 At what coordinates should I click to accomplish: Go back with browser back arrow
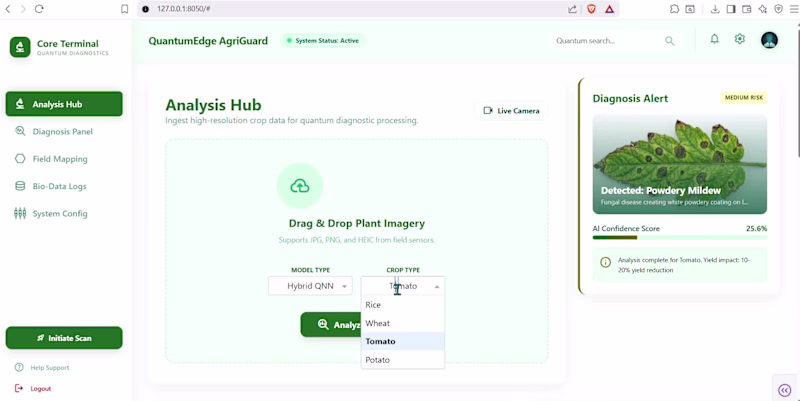[x=8, y=9]
